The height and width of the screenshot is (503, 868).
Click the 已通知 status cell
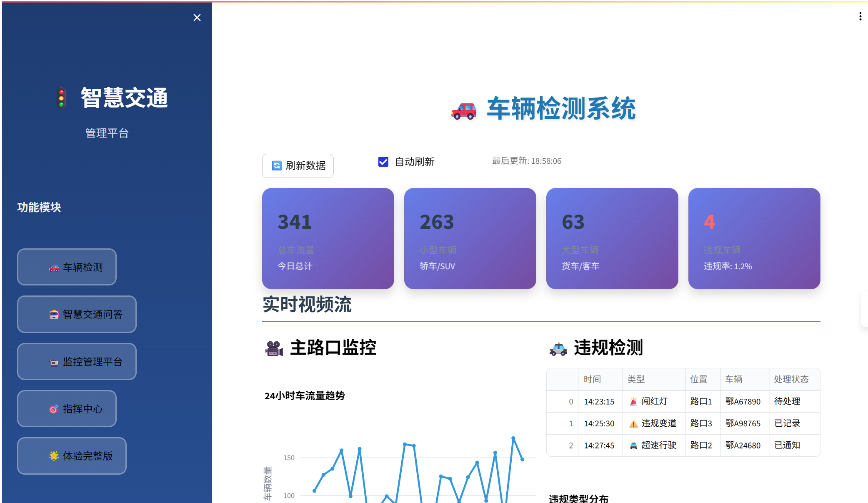tap(794, 445)
